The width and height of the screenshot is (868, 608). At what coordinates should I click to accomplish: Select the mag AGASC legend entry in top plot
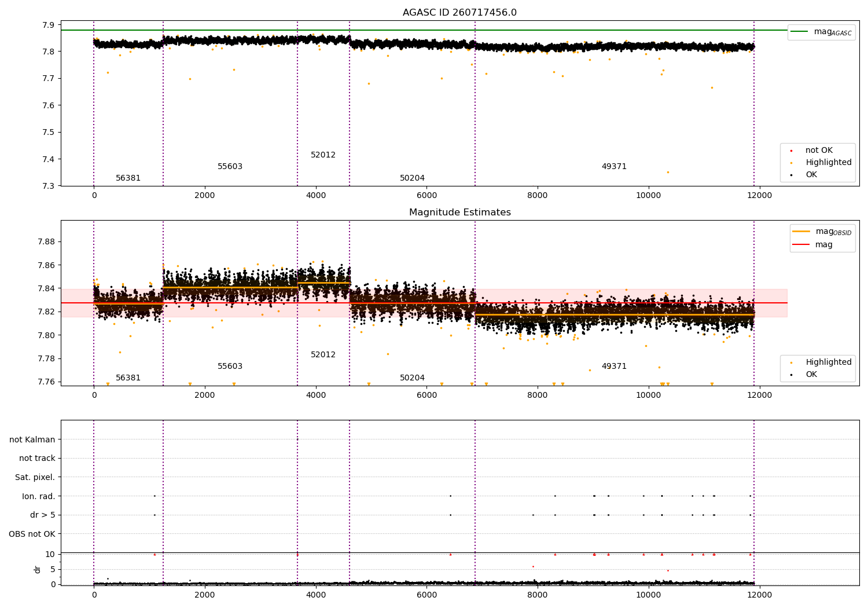pos(821,32)
